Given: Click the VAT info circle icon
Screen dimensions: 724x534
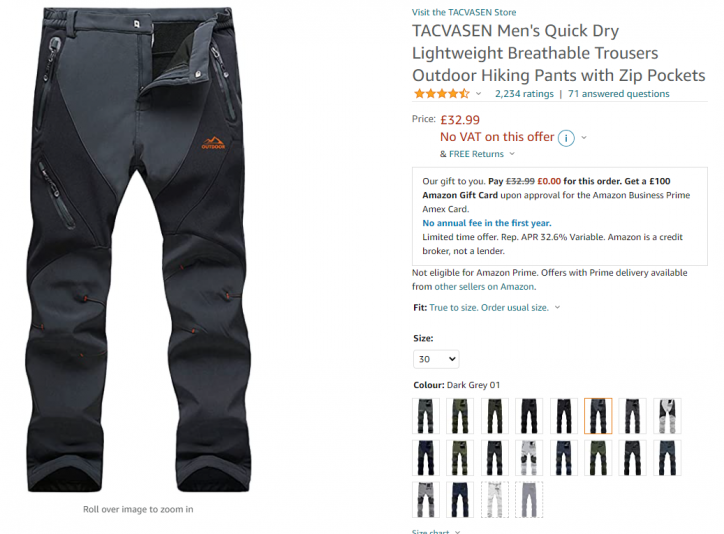Looking at the screenshot, I should (x=566, y=138).
